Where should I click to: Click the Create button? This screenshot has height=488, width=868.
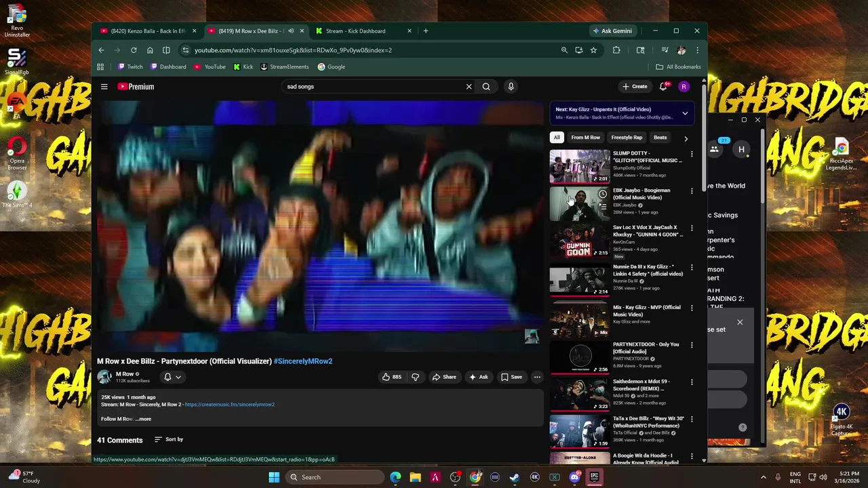point(635,87)
